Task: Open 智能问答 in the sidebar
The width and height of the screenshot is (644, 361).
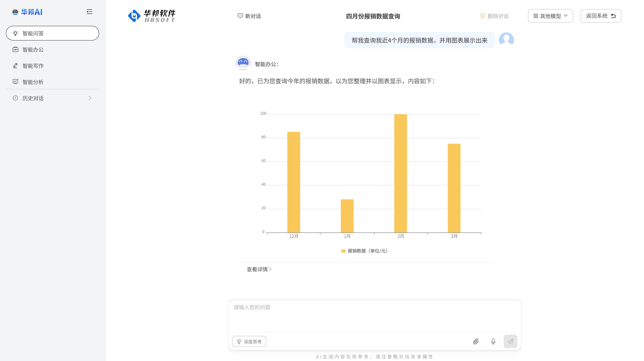Action: coord(53,33)
